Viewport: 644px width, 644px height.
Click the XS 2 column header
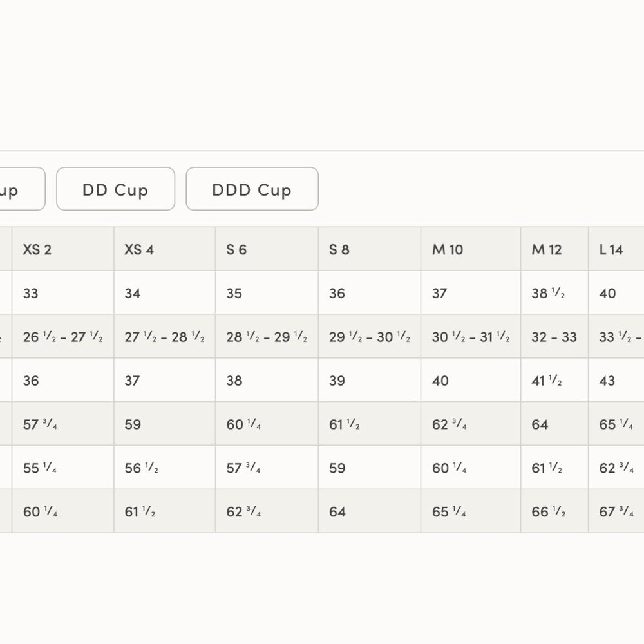coord(37,249)
